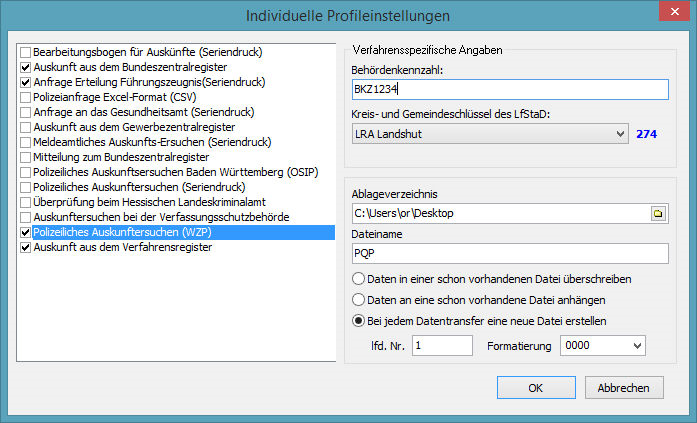Toggle Anfrage Erteilung Führungszeugnis checkbox
This screenshot has height=423, width=697.
(x=26, y=82)
